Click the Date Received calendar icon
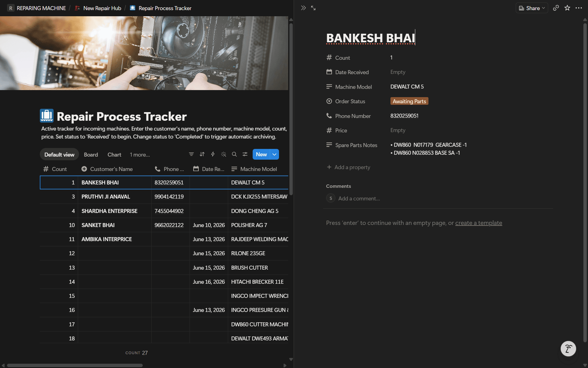 329,72
